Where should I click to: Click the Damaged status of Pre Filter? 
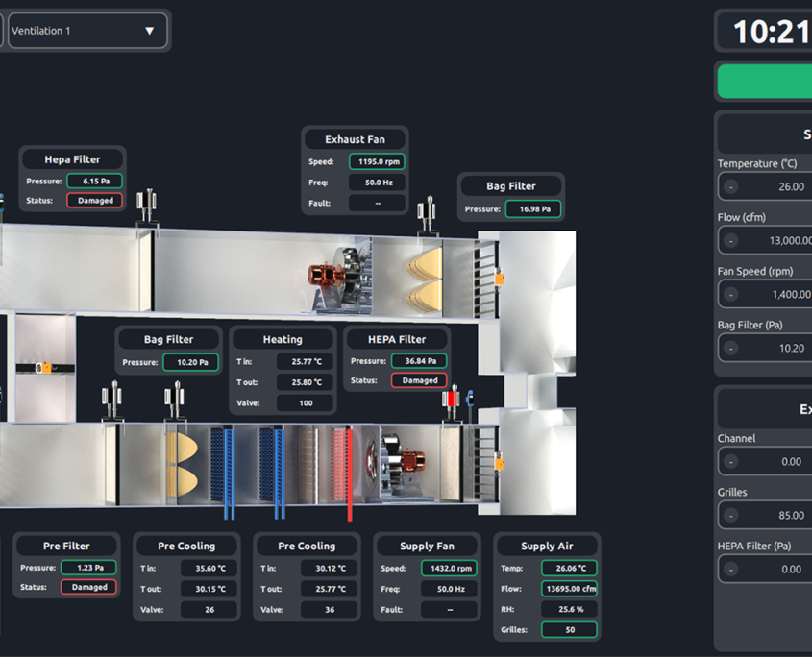pos(89,587)
